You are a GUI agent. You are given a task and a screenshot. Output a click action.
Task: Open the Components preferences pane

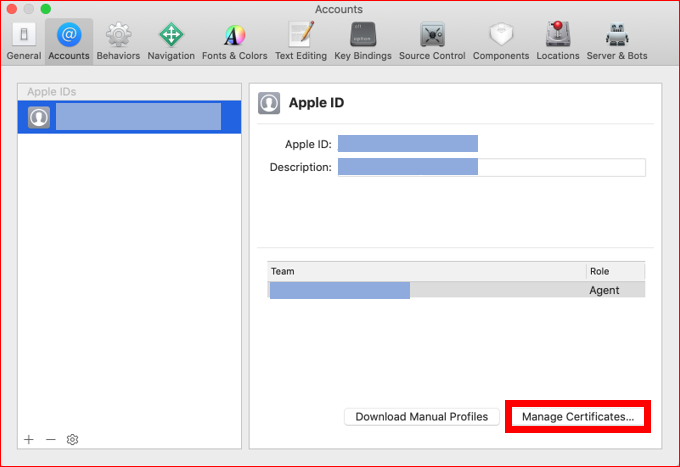pyautogui.click(x=501, y=42)
